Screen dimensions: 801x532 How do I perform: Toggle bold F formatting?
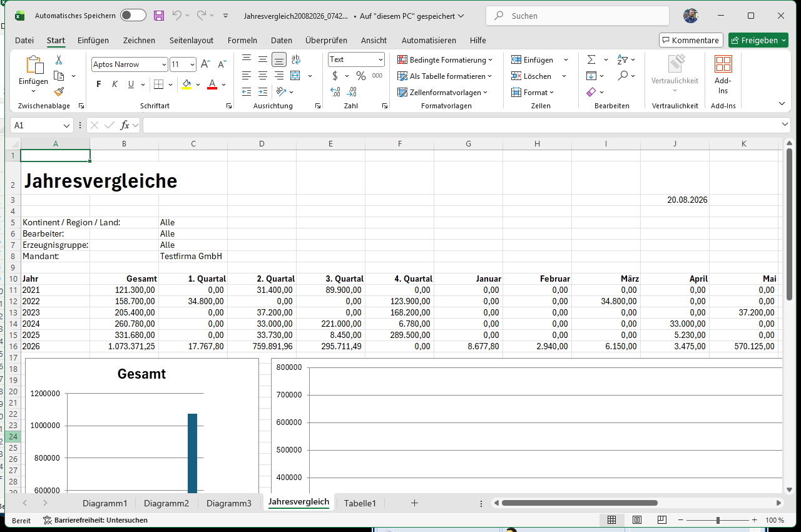[98, 84]
